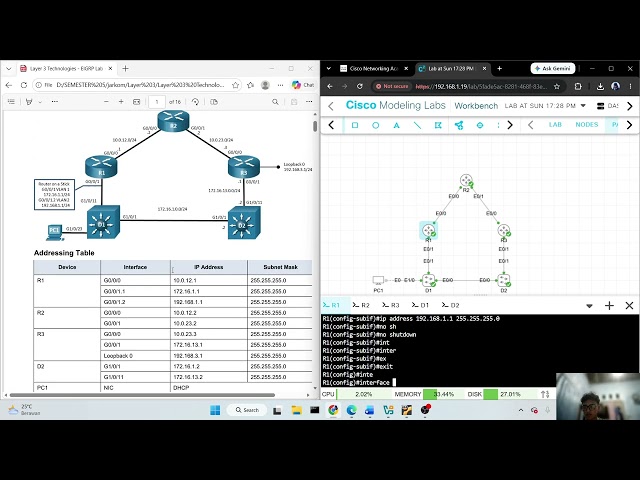The image size is (640, 480).
Task: Click the add link/connection tool in CML toolbar
Action: pos(459,125)
